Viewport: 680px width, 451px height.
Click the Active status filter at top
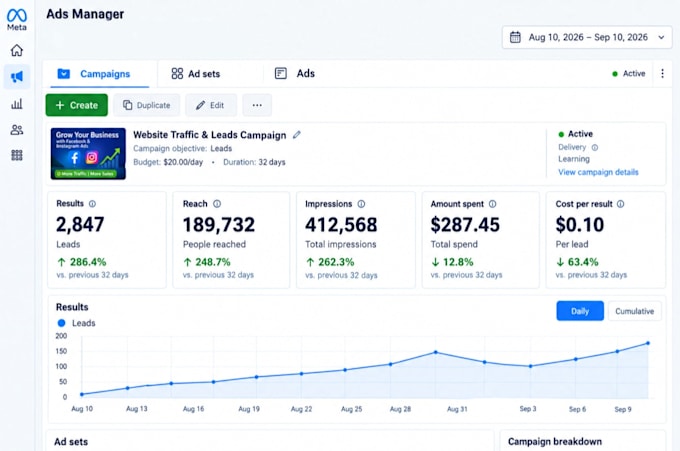[x=629, y=74]
